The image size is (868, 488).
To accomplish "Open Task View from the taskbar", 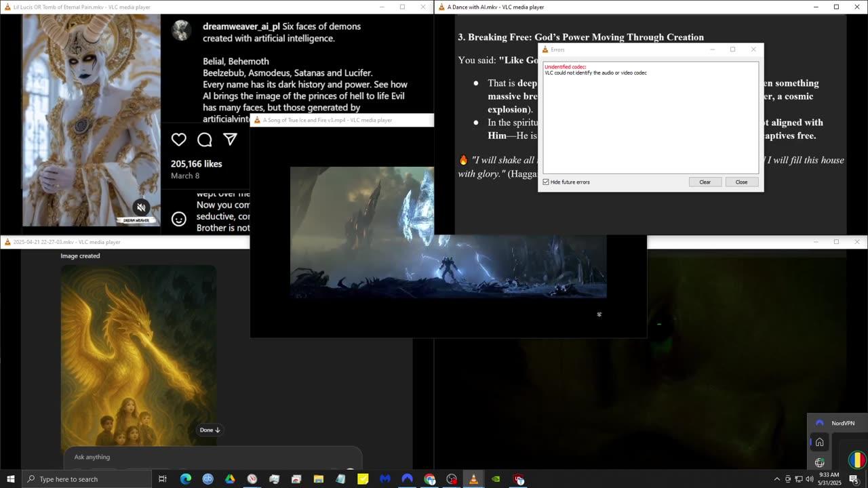I will point(163,479).
